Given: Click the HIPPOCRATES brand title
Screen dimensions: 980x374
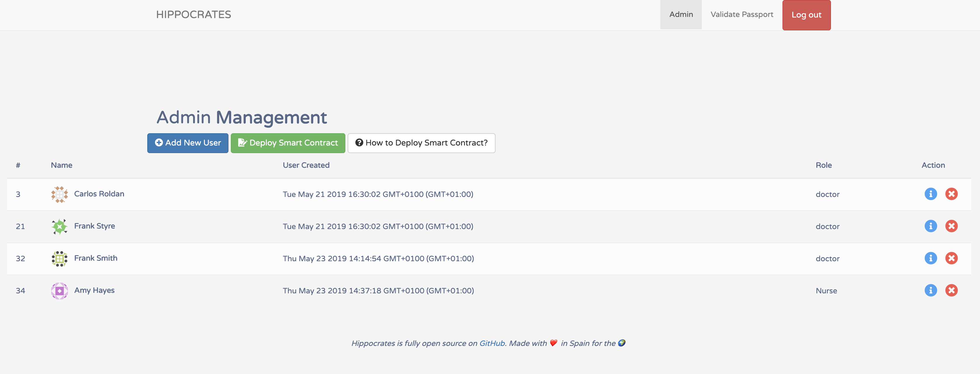Looking at the screenshot, I should pyautogui.click(x=193, y=14).
